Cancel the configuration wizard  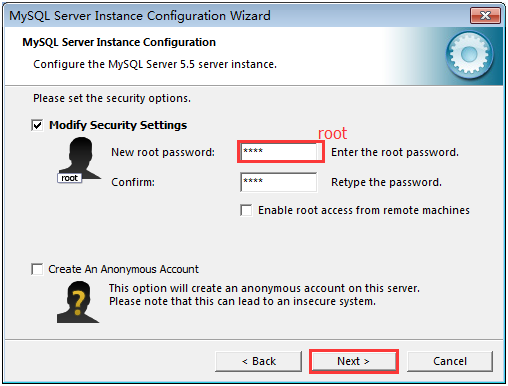click(x=450, y=361)
